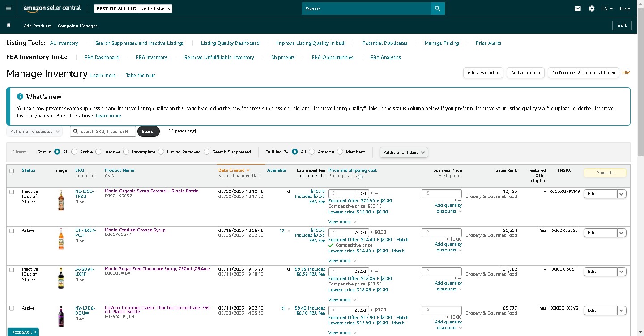Click the info icon in What's new banner
The image size is (644, 336).
[x=20, y=97]
